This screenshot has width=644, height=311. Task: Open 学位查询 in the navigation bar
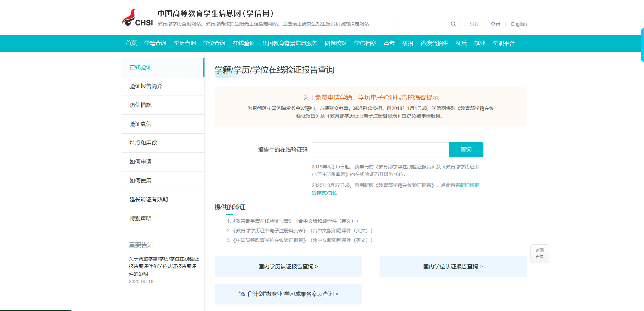(x=214, y=43)
